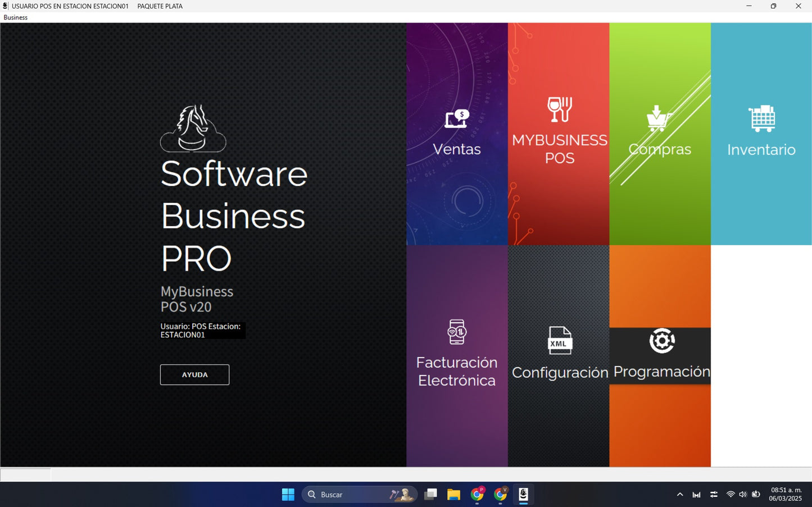Click the MyBusiness POS taskbar icon
The height and width of the screenshot is (507, 812).
(523, 495)
